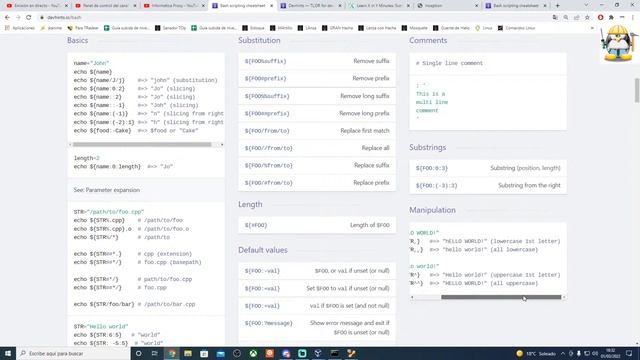This screenshot has height=360, width=640.
Task: Open the Comandos Linux bookmark
Action: tap(516, 28)
